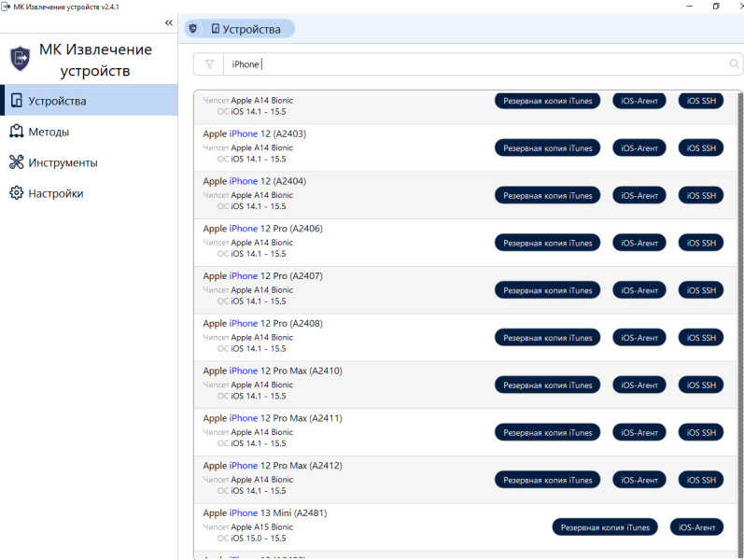Screen dimensions: 744x560
Task: Click iOS-Агент for iPhone 12 Pro Max (A2412)
Action: tap(639, 481)
